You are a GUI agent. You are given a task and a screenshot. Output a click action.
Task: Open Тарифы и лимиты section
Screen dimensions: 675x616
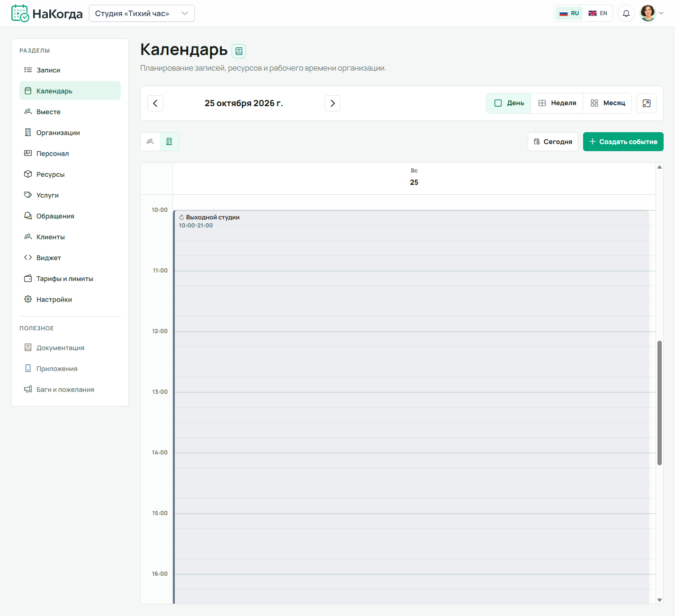pos(70,279)
